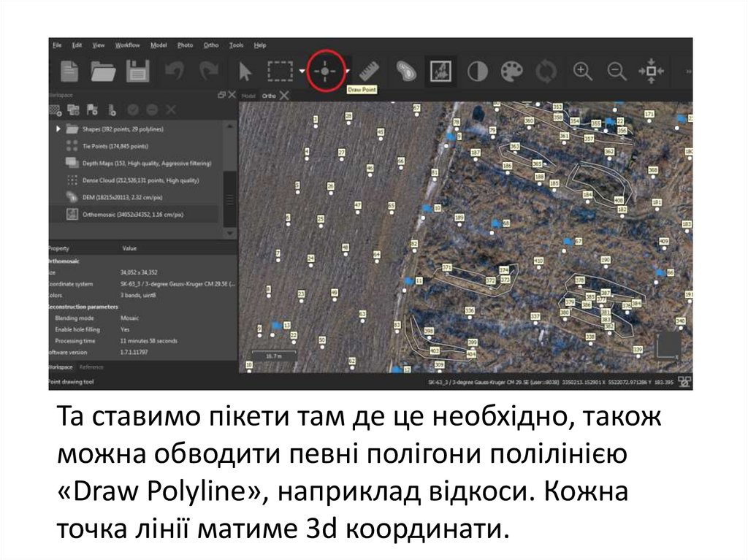Click the Blending mode value Mosaic

click(x=129, y=318)
